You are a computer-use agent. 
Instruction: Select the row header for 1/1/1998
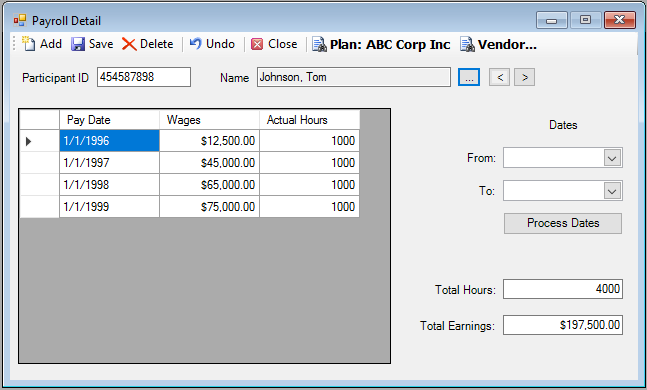[x=40, y=184]
